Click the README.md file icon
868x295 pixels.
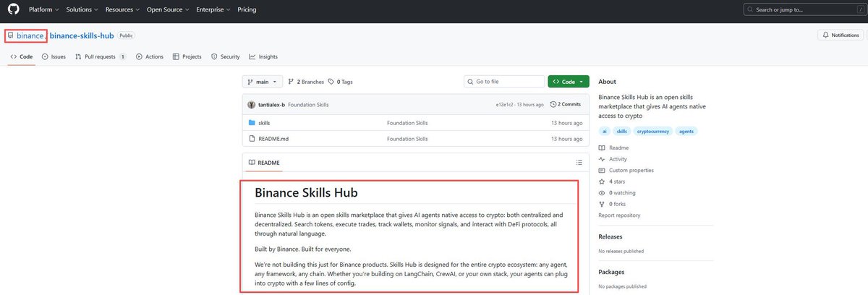[x=252, y=139]
